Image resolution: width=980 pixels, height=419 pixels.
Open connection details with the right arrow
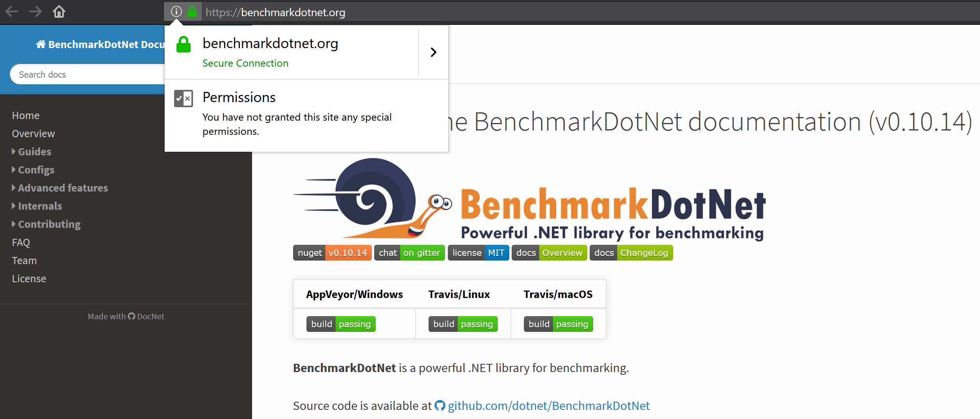pyautogui.click(x=433, y=52)
